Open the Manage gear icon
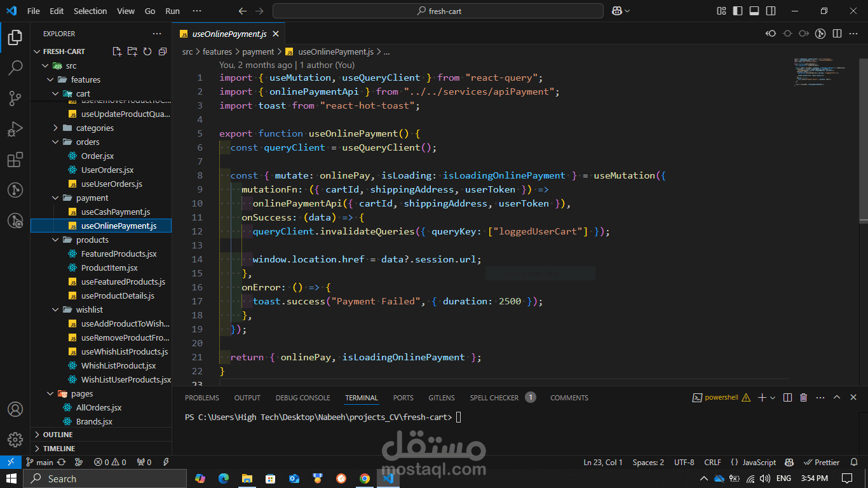 pos(15,440)
